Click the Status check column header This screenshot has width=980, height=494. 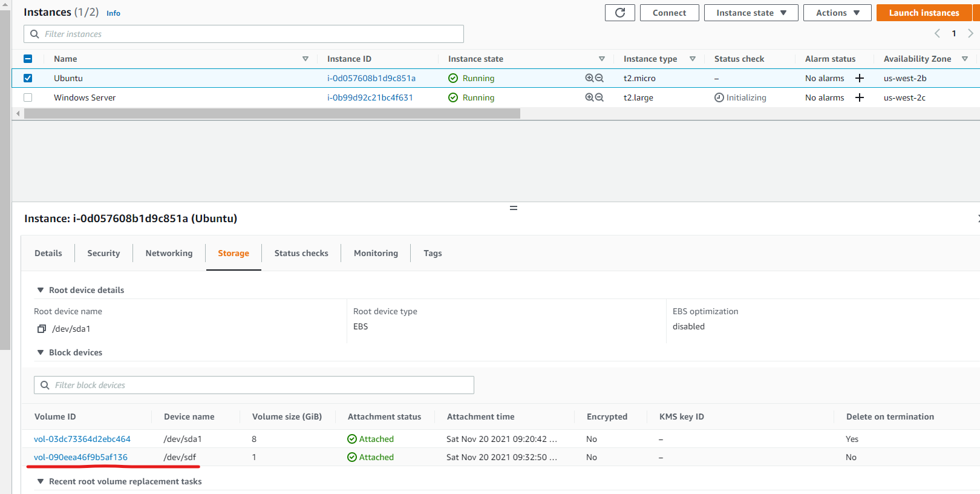pyautogui.click(x=739, y=59)
